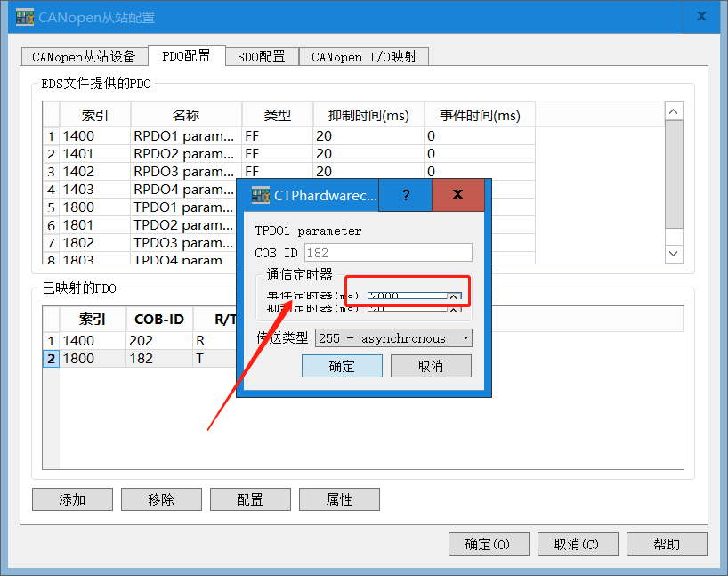
Task: Click the 事件时间(ms) column header
Action: coord(480,115)
